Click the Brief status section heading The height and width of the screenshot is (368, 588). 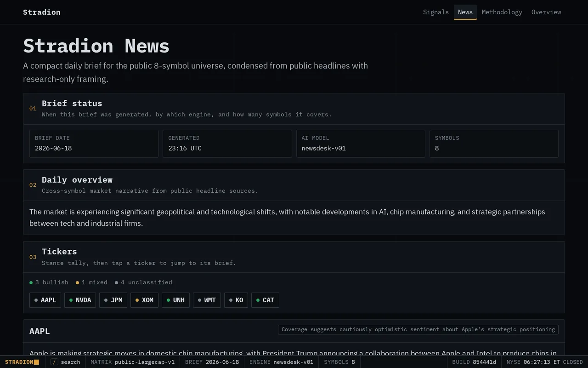click(x=72, y=103)
